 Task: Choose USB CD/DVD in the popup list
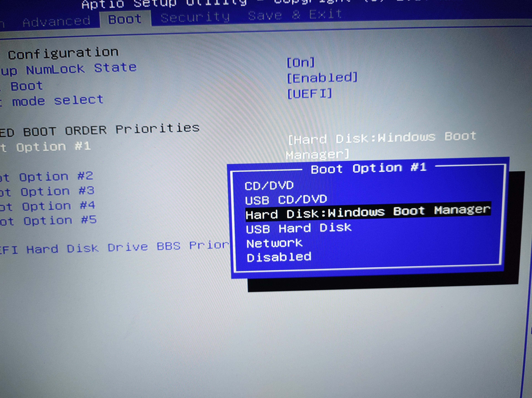[x=286, y=199]
